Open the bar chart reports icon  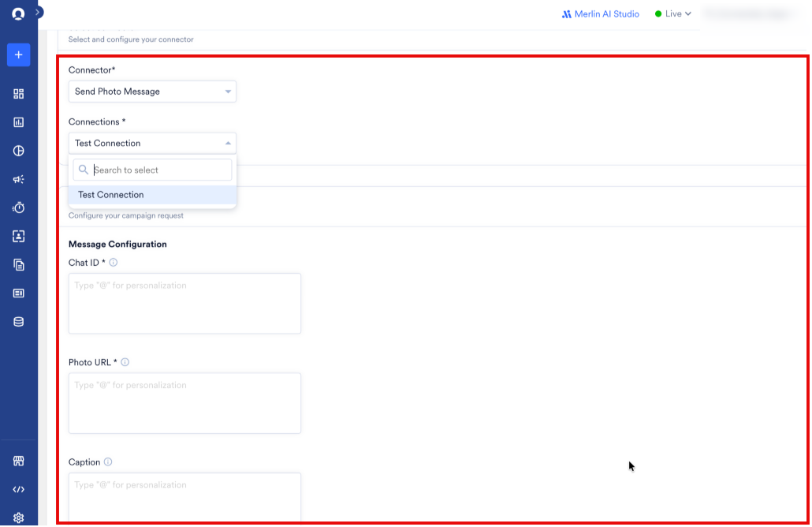19,122
